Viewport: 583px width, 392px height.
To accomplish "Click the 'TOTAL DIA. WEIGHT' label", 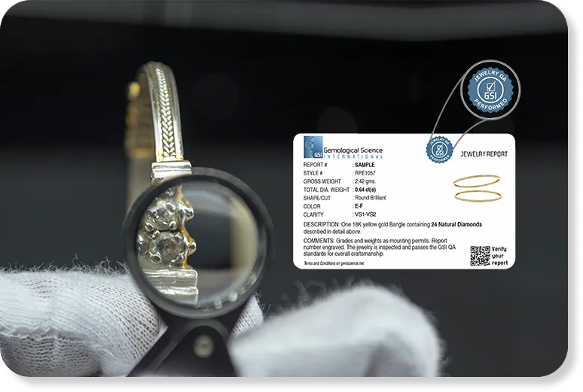I will tap(326, 190).
